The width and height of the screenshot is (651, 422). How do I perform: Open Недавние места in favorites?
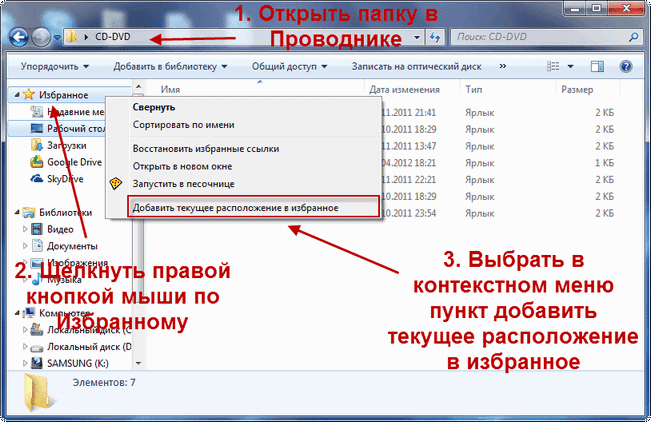point(75,112)
